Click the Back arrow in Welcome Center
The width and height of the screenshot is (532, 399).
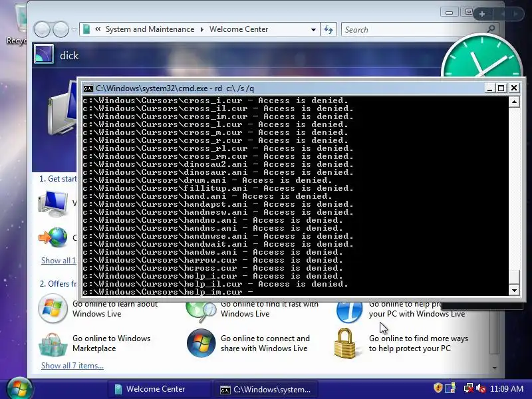(x=42, y=29)
